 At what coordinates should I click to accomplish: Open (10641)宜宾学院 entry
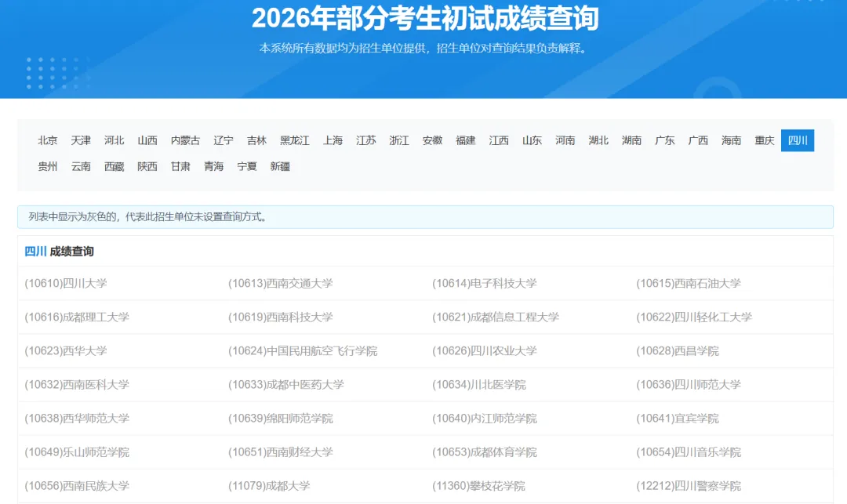coord(678,419)
